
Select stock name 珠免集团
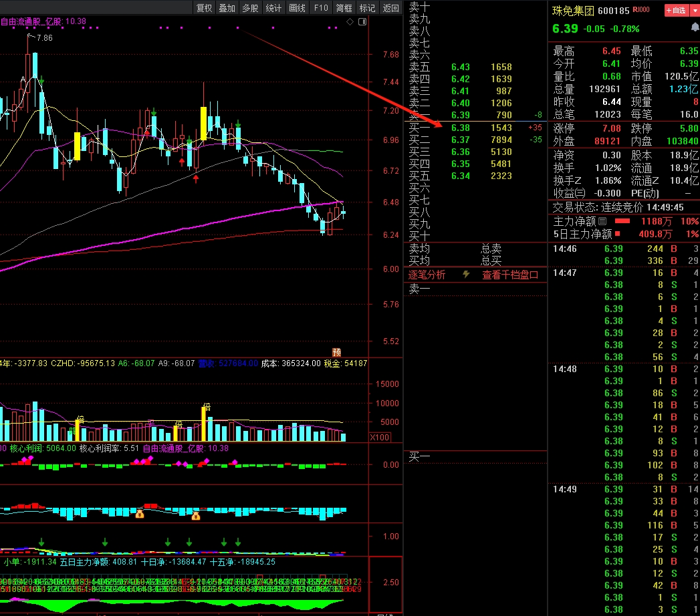(573, 10)
